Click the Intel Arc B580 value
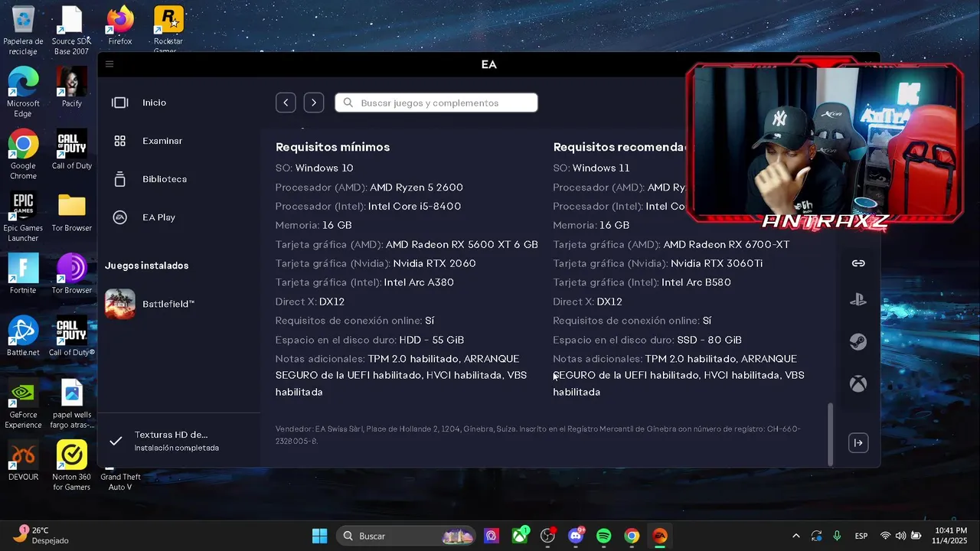Image resolution: width=980 pixels, height=551 pixels. (696, 282)
